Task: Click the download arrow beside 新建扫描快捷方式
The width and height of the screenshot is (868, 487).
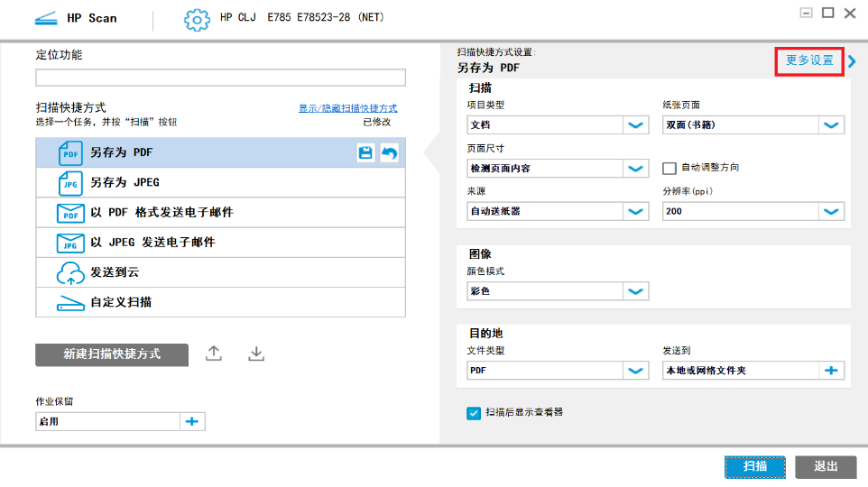Action: click(x=255, y=354)
